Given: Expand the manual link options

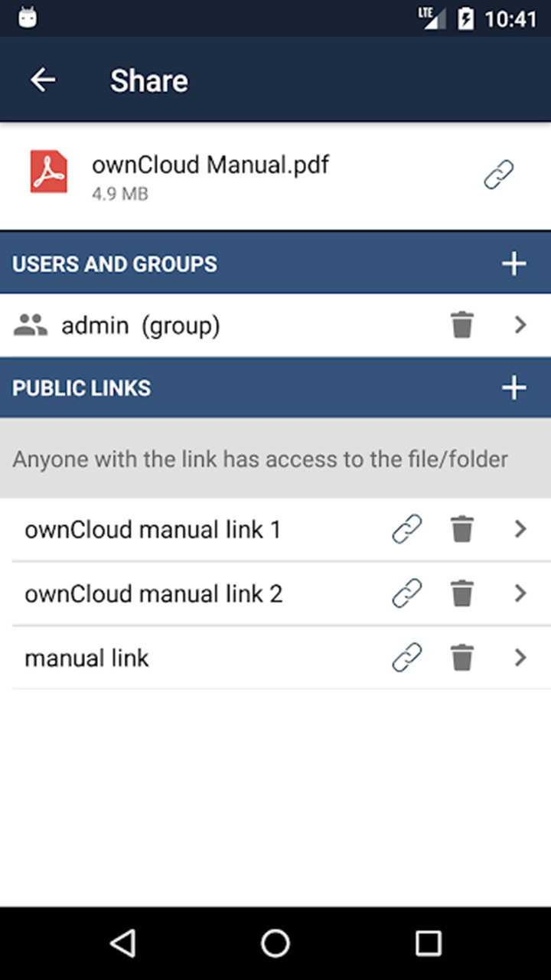Looking at the screenshot, I should pos(521,658).
